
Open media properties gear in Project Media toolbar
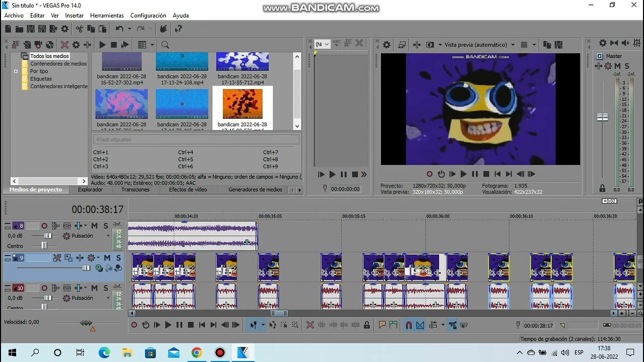tap(76, 45)
